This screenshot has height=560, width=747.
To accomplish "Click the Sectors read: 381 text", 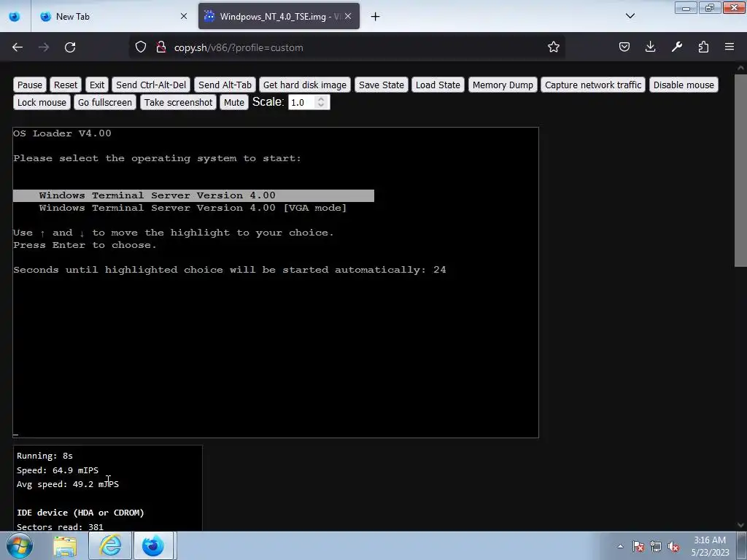I will pos(60,526).
